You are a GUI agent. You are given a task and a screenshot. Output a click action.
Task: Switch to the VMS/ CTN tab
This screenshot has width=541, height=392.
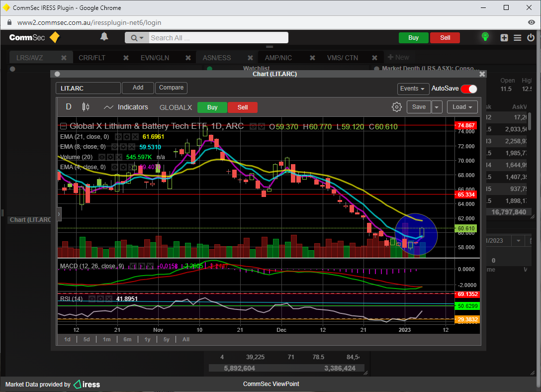[x=343, y=58]
